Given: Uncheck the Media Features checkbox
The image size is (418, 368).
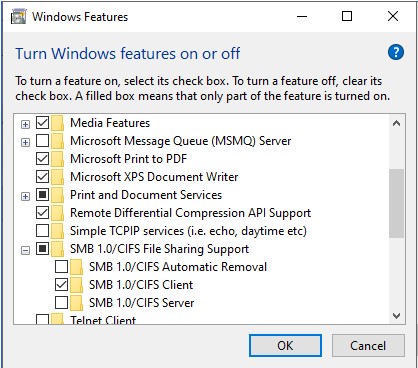Looking at the screenshot, I should (x=42, y=123).
